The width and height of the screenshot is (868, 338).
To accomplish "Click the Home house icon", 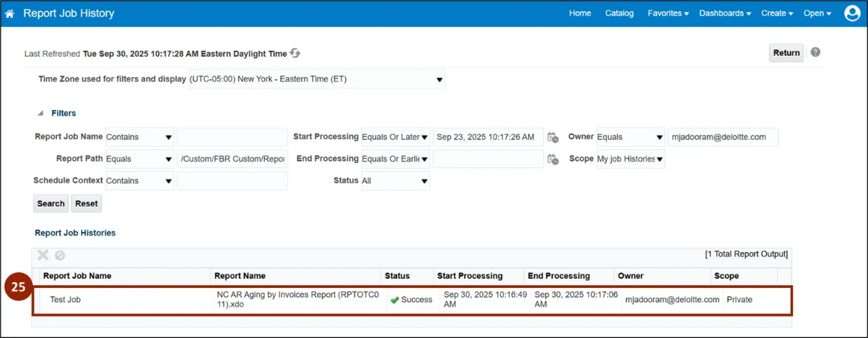I will (x=10, y=14).
